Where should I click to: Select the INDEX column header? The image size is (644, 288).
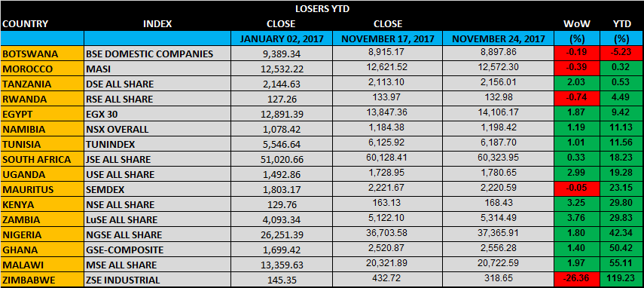click(x=157, y=24)
